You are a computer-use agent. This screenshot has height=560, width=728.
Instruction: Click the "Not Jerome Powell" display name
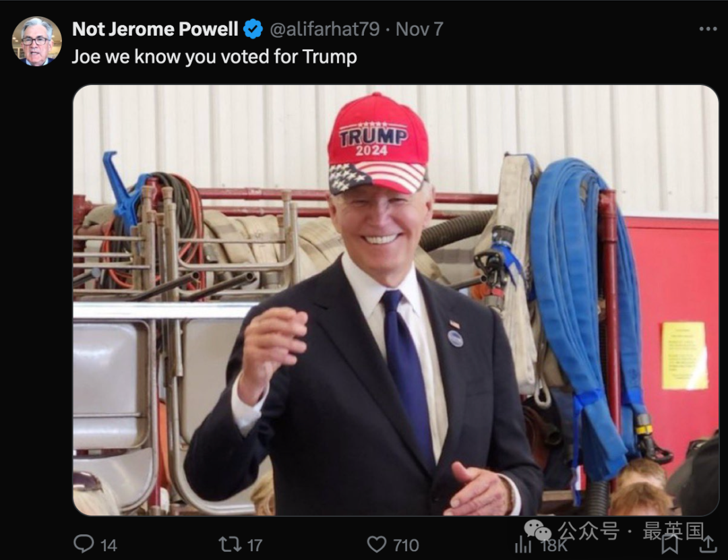click(155, 29)
